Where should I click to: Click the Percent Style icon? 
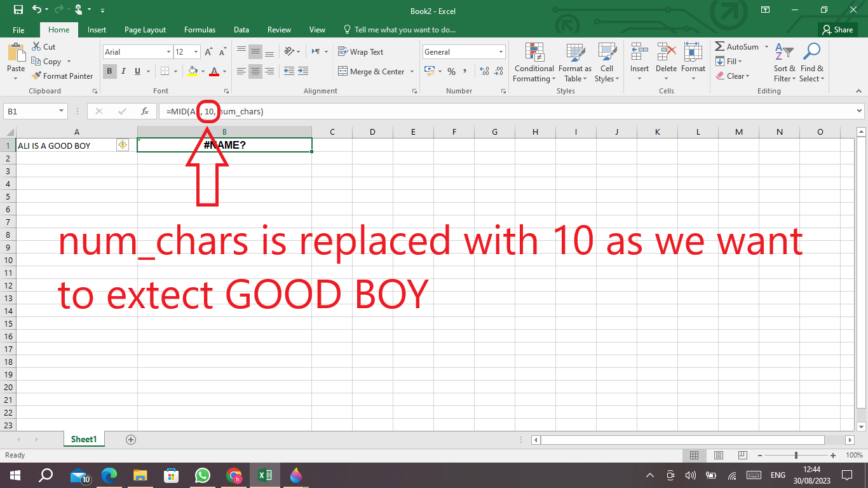point(451,72)
